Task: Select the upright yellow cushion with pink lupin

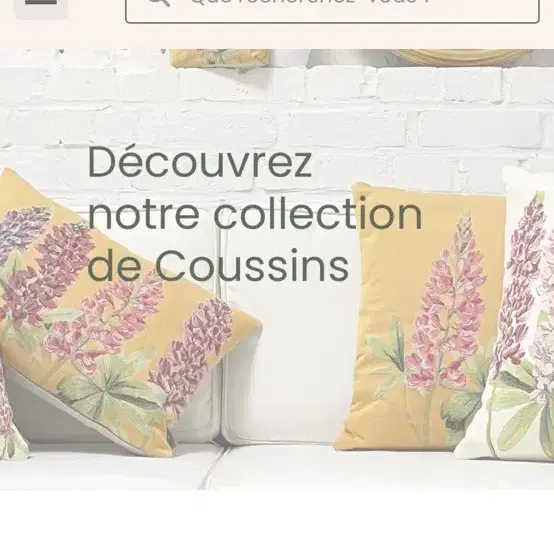Action: tap(420, 318)
